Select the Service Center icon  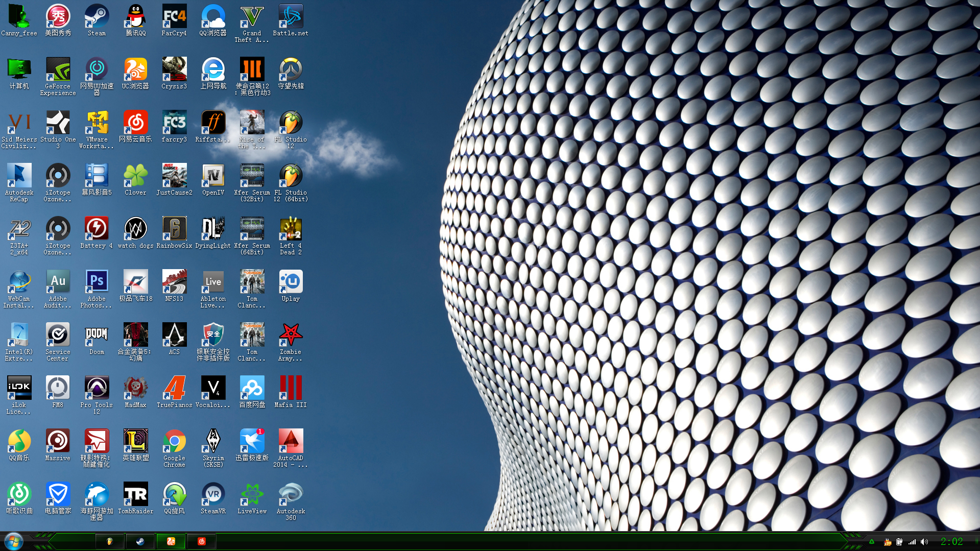[x=58, y=342]
